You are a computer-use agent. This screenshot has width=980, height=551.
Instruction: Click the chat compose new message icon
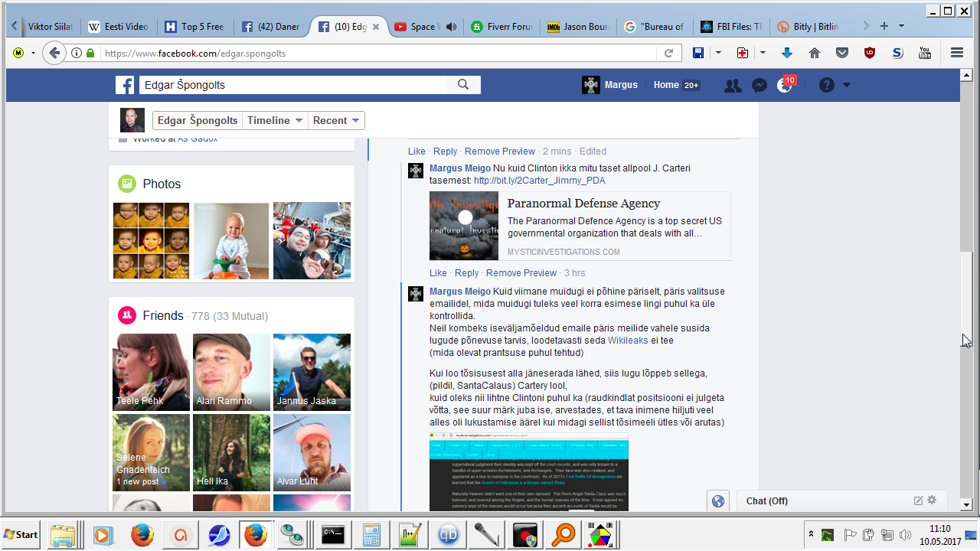coord(918,500)
